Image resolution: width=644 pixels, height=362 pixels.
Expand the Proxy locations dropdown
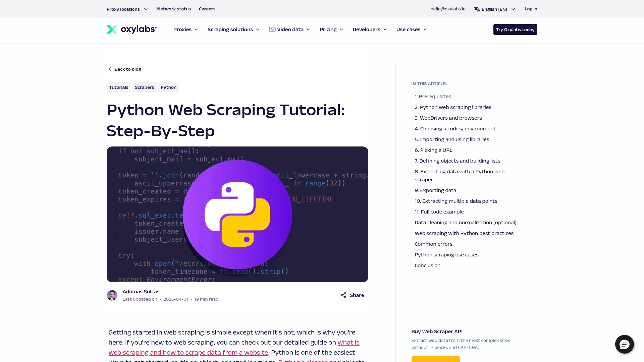coord(127,9)
